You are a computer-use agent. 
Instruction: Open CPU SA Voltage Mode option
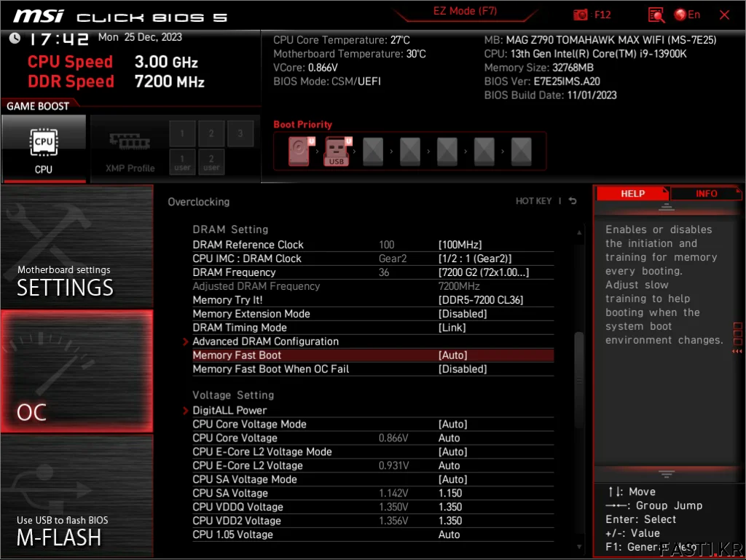click(x=373, y=479)
